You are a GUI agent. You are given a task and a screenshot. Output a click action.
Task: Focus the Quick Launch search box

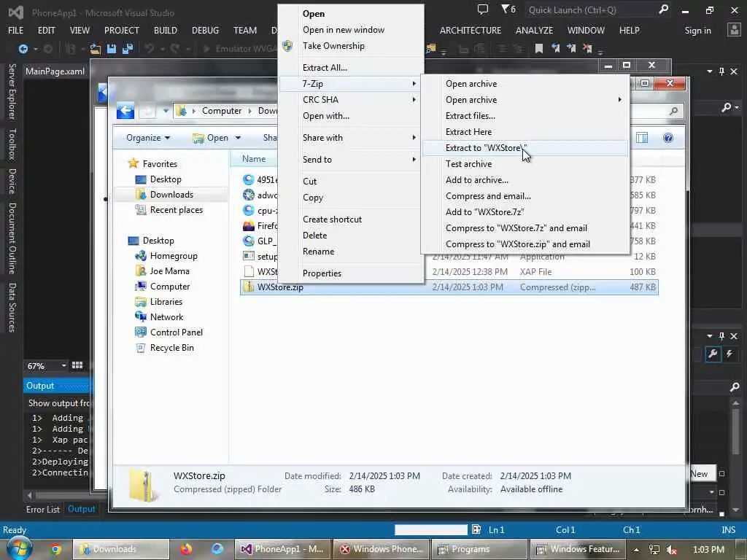pos(592,10)
